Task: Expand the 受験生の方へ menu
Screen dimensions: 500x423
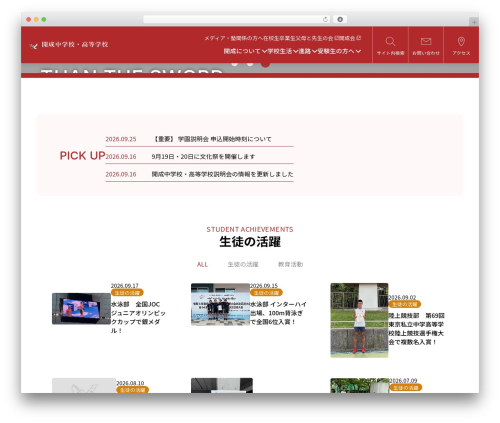Action: click(339, 51)
